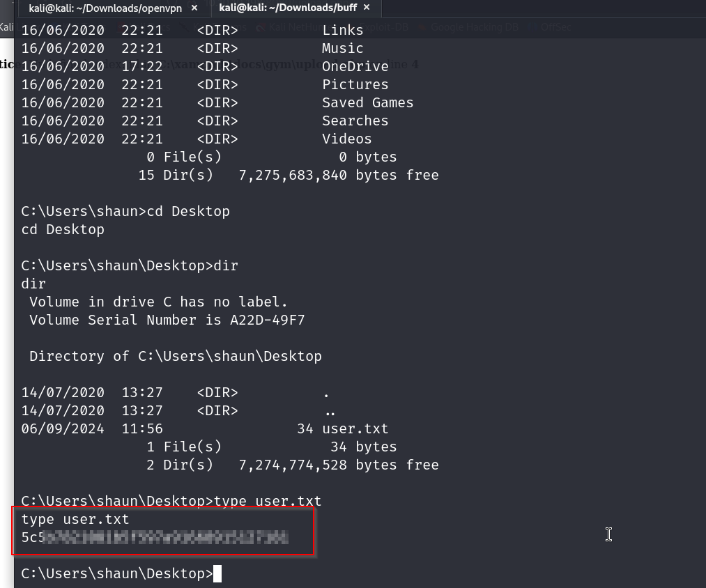
Task: Click the 7,274,774,528 bytes free text
Action: coord(338,465)
